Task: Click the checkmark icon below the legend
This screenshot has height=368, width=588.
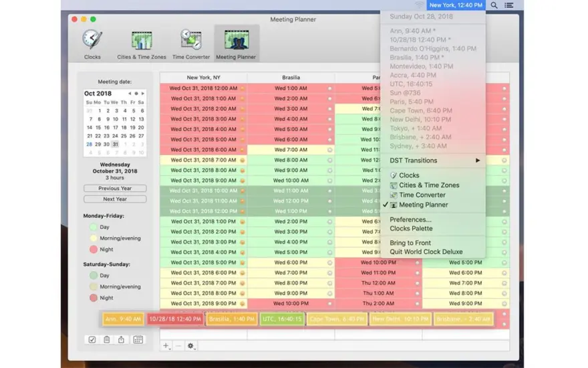Action: pyautogui.click(x=92, y=340)
